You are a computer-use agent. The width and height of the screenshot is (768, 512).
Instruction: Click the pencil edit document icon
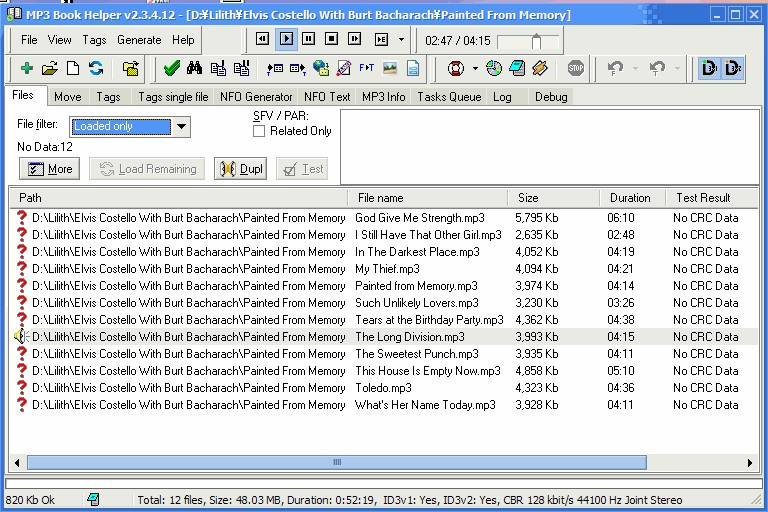tap(344, 68)
